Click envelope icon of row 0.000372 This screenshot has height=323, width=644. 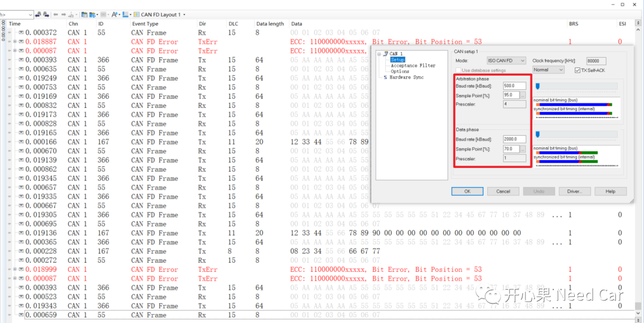tap(20, 32)
